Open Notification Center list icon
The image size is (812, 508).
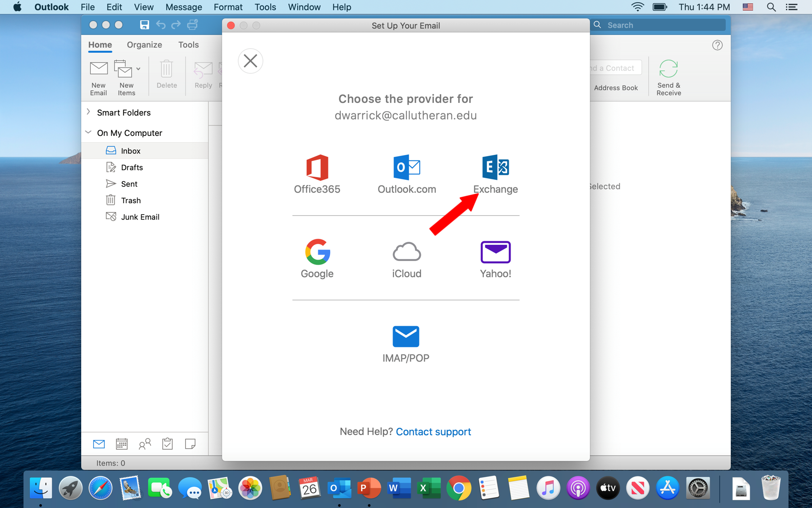(792, 7)
